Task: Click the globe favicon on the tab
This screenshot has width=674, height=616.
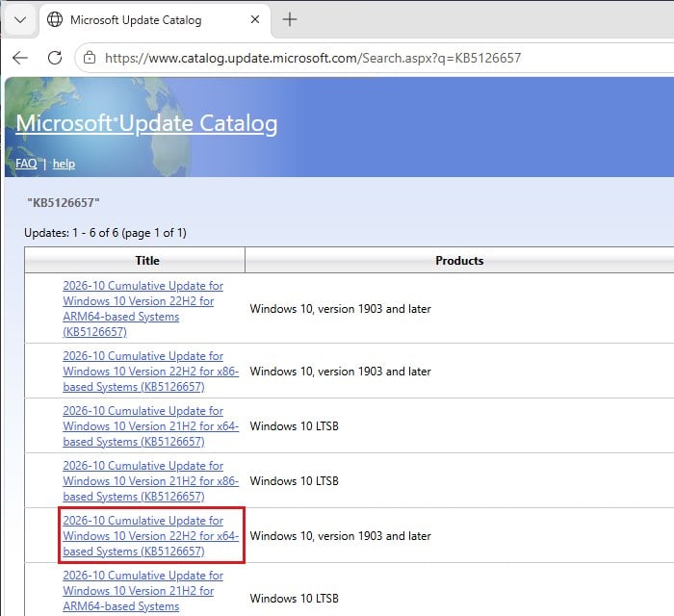Action: [x=55, y=19]
